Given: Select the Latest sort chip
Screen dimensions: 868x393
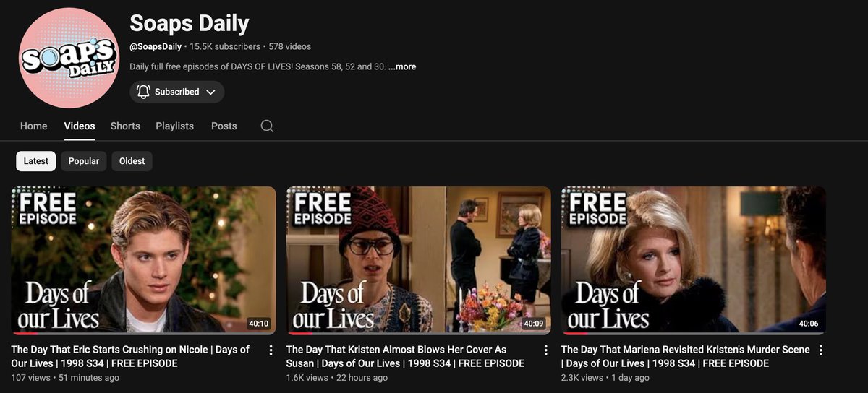Looking at the screenshot, I should [36, 161].
